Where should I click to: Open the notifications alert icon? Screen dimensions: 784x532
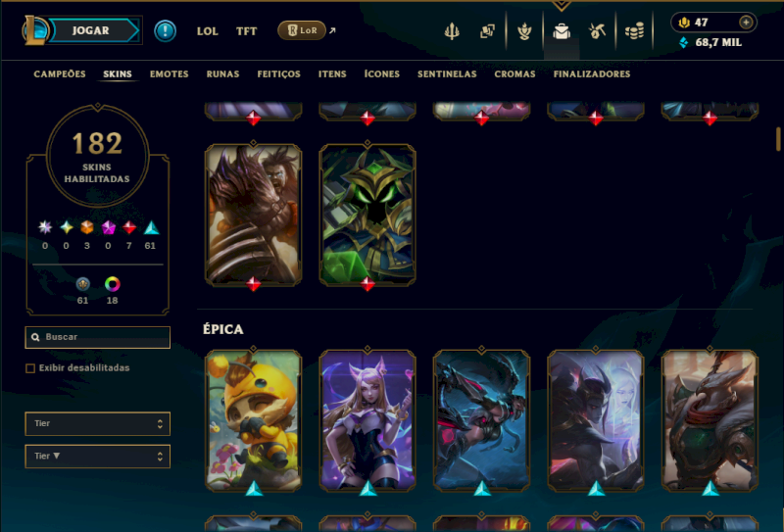point(165,31)
